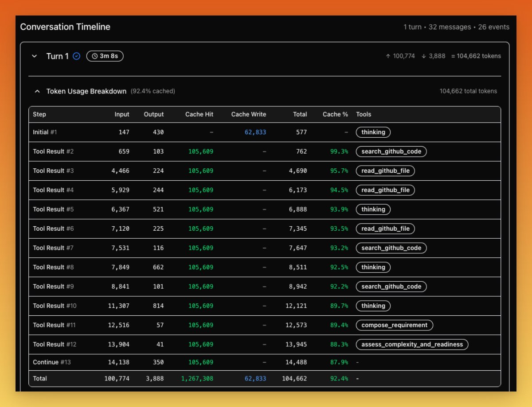This screenshot has height=407, width=532.
Task: Collapse Turn 1 with the chevron
Action: click(34, 56)
